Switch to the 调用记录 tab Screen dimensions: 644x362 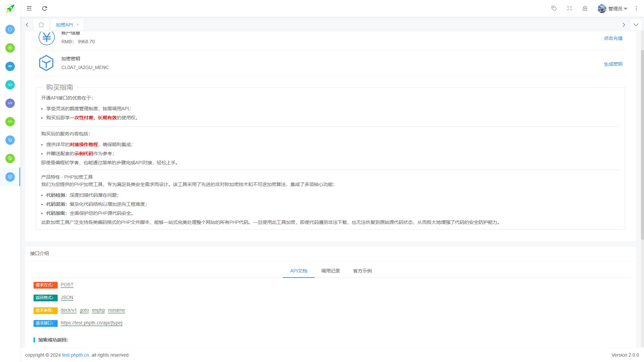point(330,271)
